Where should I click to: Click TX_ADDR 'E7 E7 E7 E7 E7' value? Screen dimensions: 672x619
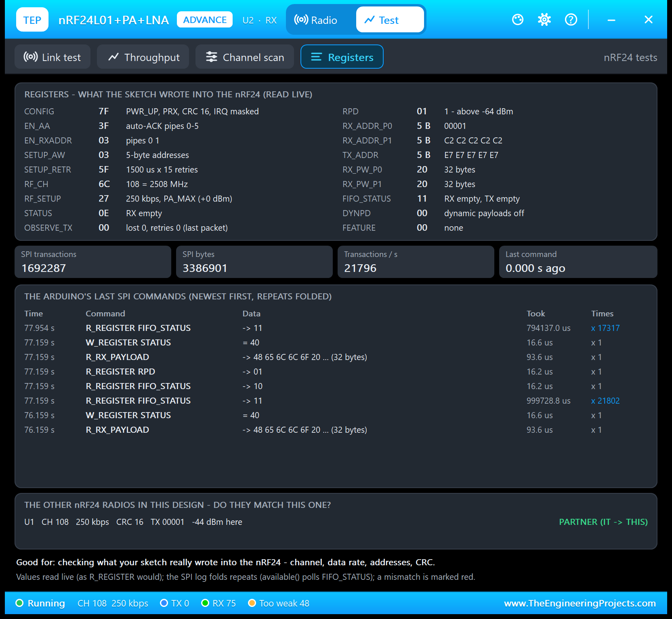coord(471,155)
